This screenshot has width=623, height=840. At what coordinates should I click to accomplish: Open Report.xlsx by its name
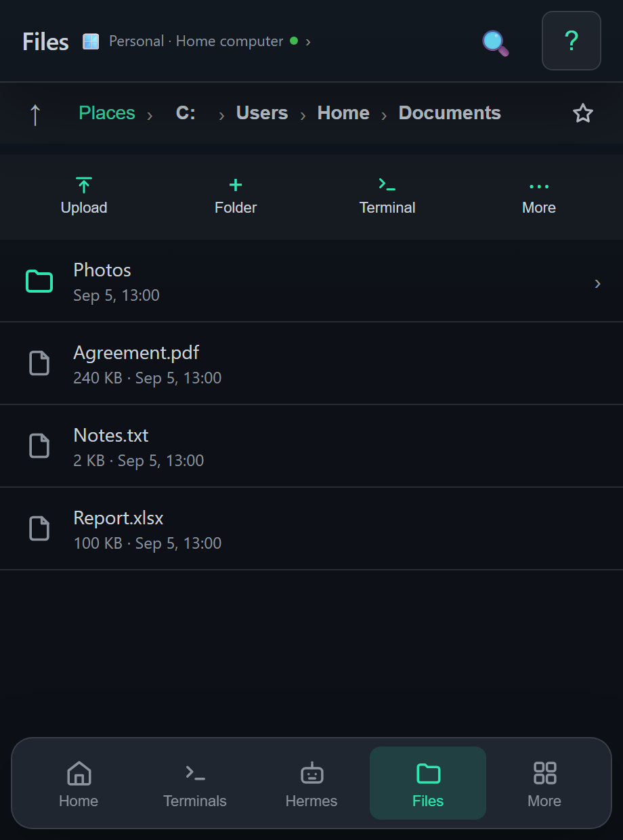pyautogui.click(x=119, y=518)
